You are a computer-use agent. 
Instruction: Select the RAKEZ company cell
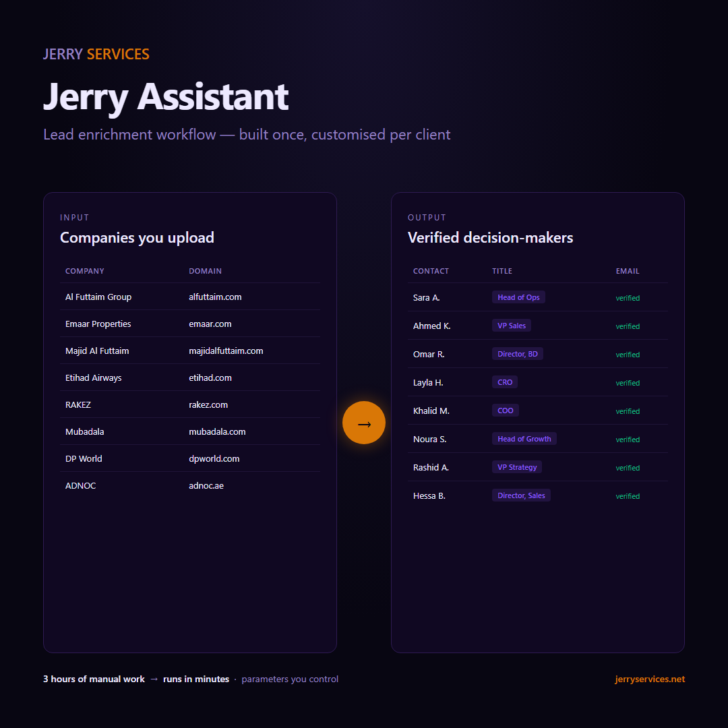tap(78, 404)
